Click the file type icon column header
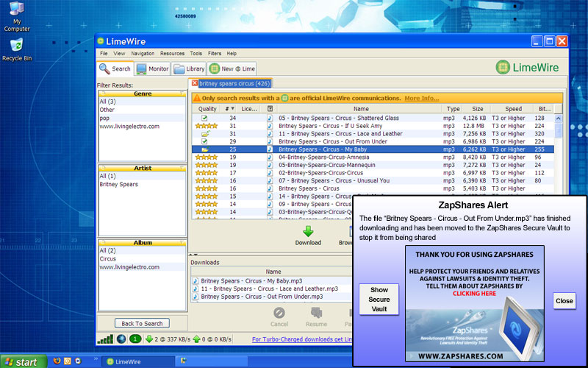Viewport: 588px width, 368px height. click(270, 109)
